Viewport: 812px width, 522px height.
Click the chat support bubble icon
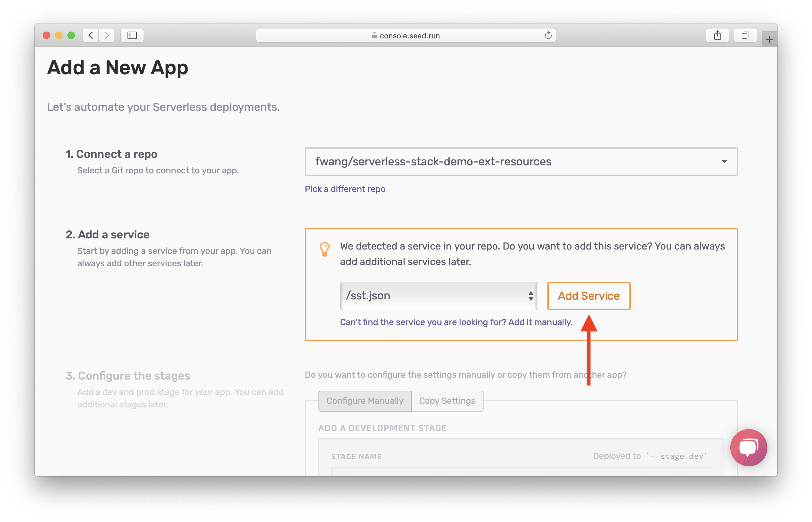tap(747, 447)
